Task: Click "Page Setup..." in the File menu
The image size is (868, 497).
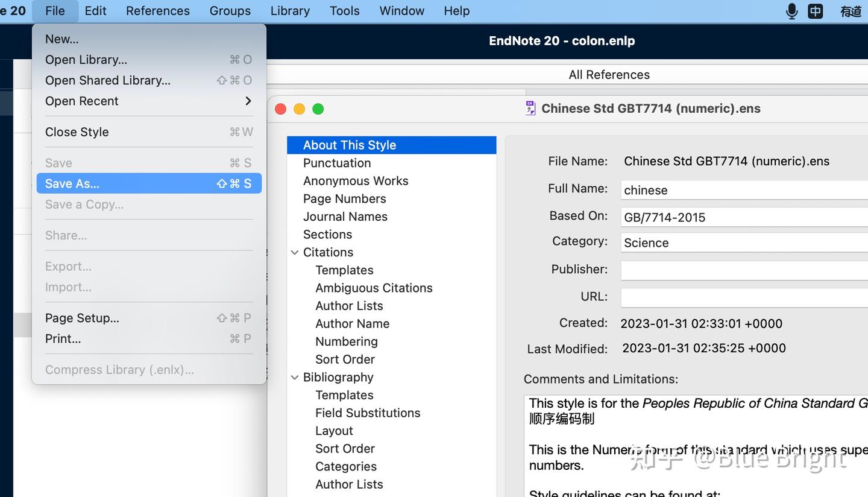Action: pyautogui.click(x=81, y=318)
